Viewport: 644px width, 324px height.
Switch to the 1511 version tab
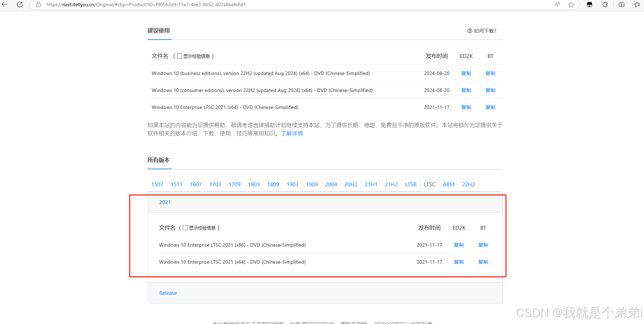[177, 184]
